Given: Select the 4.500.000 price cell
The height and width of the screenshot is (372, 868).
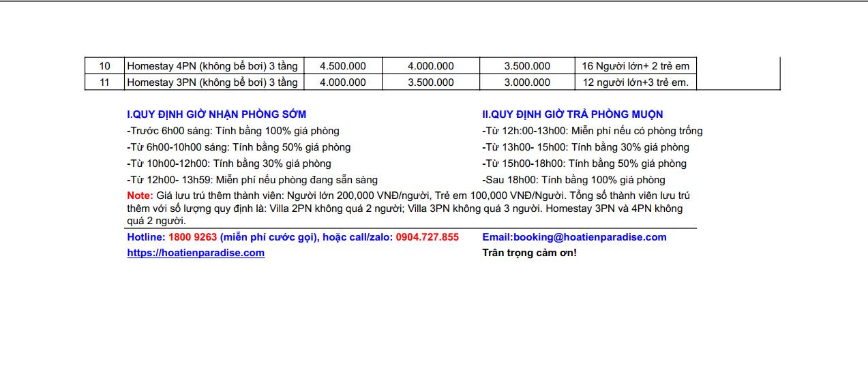Looking at the screenshot, I should pos(342,66).
